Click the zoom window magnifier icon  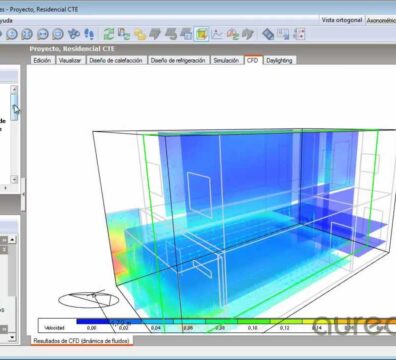[x=58, y=34]
